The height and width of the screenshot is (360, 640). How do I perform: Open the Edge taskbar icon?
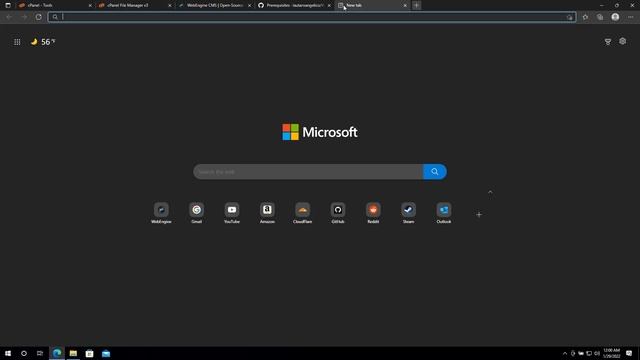(x=57, y=353)
